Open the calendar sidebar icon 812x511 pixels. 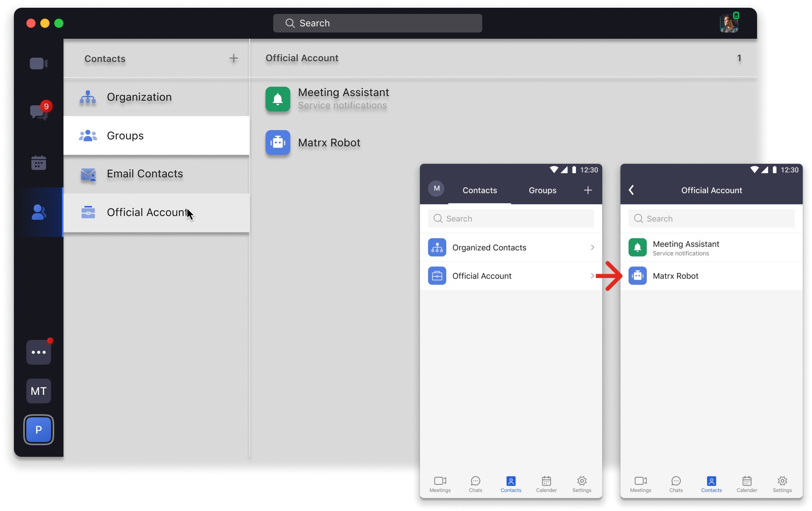click(39, 163)
